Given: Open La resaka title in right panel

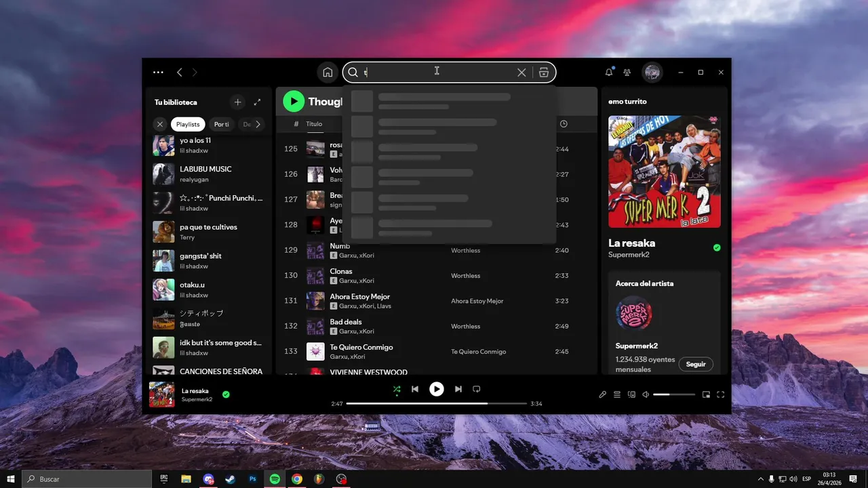Looking at the screenshot, I should click(x=632, y=243).
